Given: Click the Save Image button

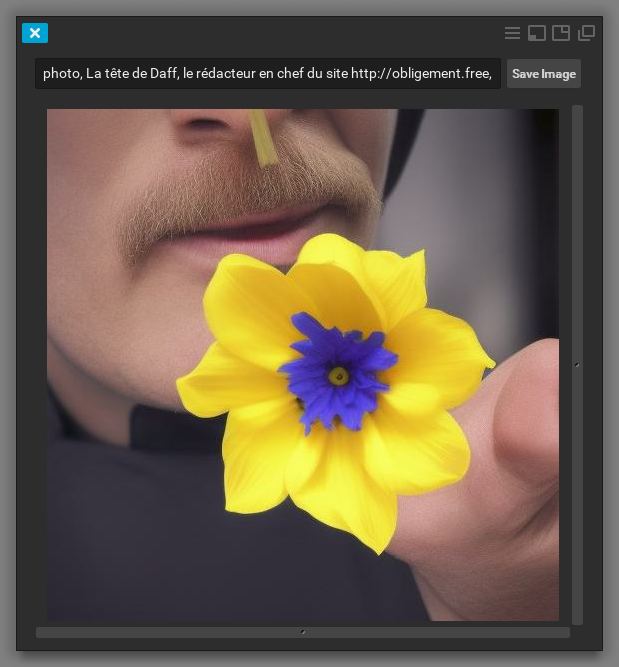Looking at the screenshot, I should click(x=544, y=74).
